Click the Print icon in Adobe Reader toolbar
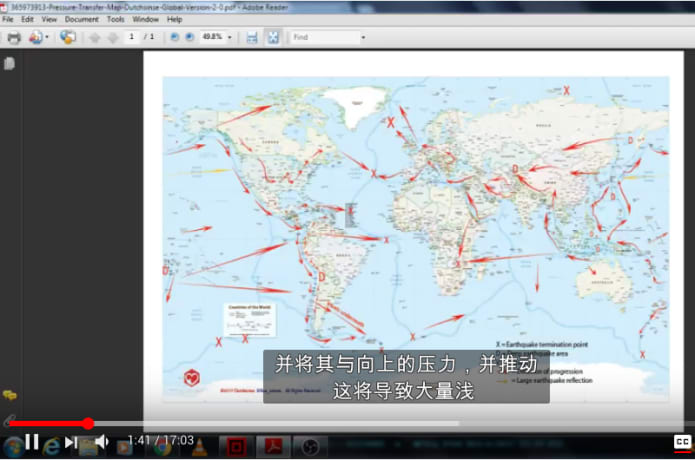This screenshot has width=695, height=460. [14, 38]
